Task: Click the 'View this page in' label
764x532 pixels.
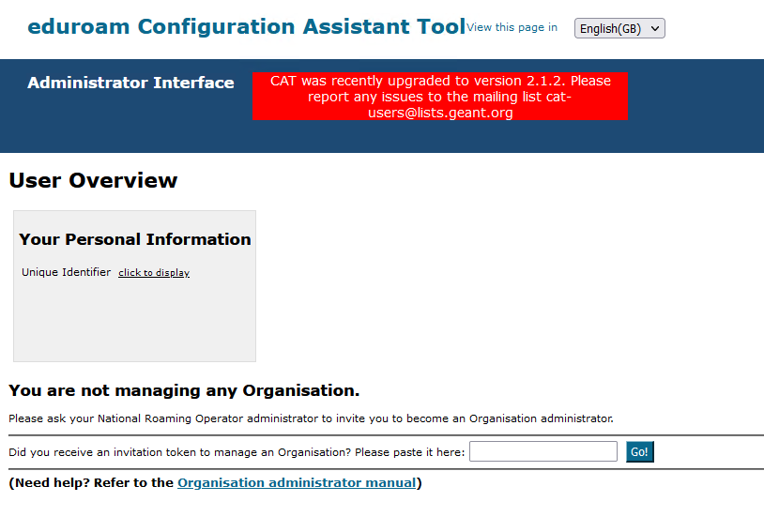Action: [512, 27]
